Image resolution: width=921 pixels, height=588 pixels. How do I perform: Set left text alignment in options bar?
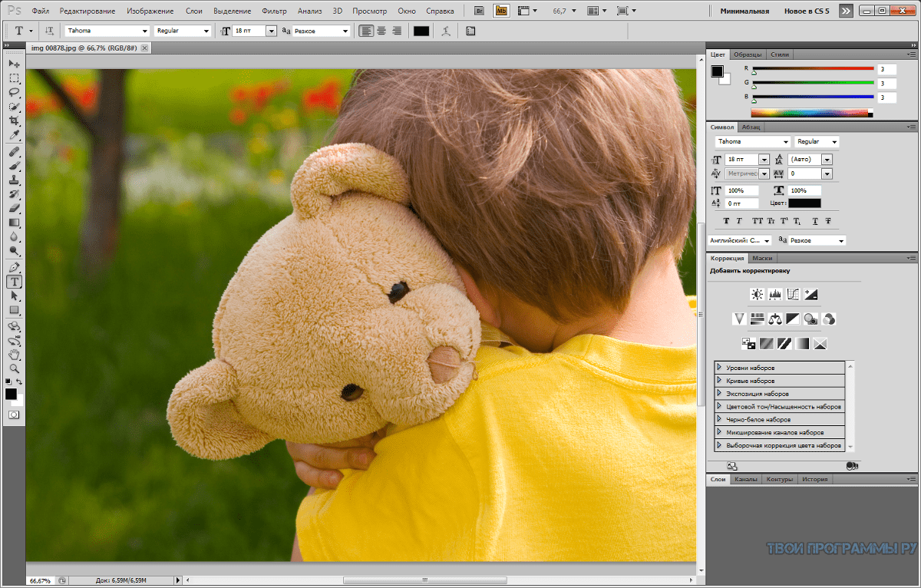[x=366, y=31]
